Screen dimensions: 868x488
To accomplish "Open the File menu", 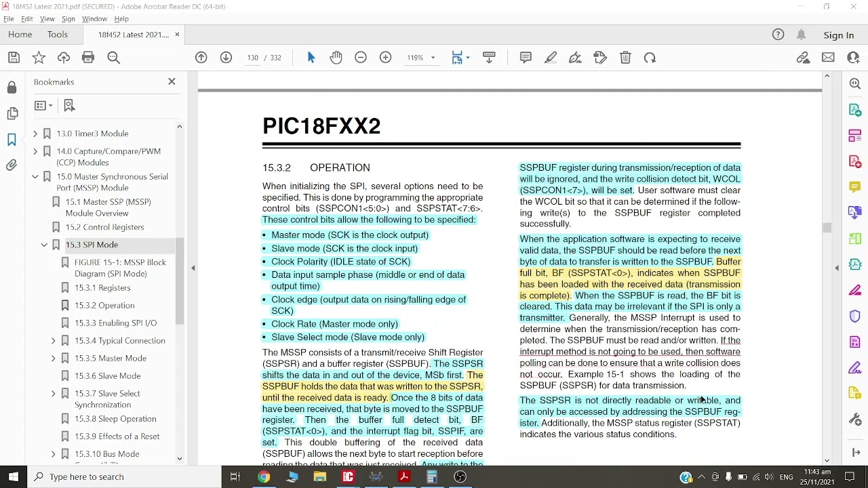I will tap(9, 19).
